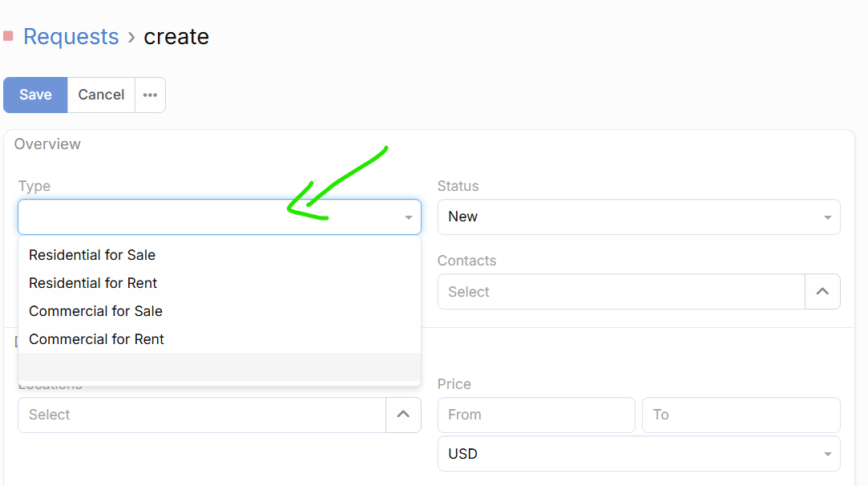Click the Contacts chevron toggle button
This screenshot has width=868, height=486.
point(822,292)
